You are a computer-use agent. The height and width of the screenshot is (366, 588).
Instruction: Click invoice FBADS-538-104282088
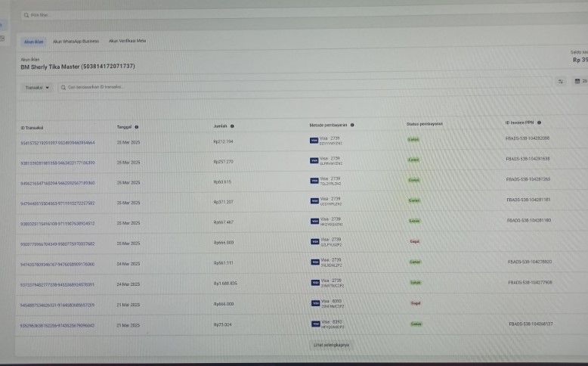(528, 138)
